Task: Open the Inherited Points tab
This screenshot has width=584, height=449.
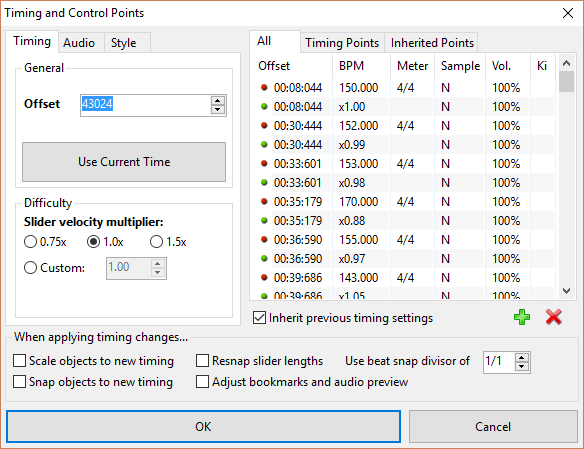Action: point(432,43)
